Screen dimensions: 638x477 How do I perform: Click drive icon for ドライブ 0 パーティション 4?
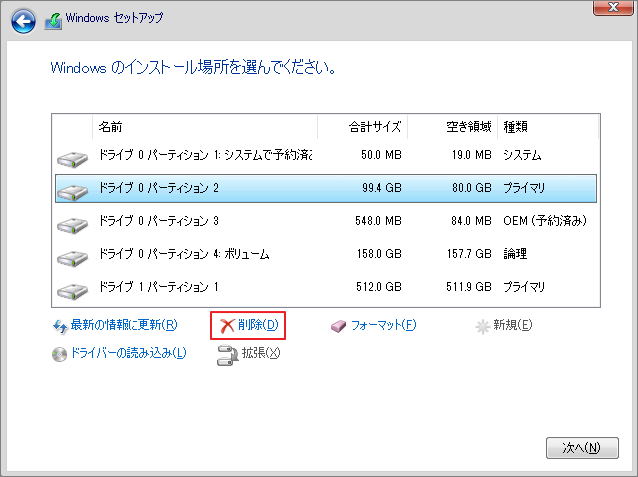pos(72,258)
